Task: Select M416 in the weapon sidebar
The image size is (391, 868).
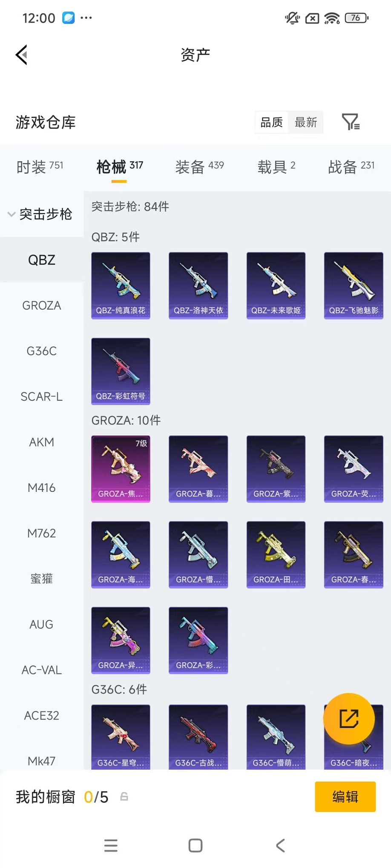Action: click(42, 488)
